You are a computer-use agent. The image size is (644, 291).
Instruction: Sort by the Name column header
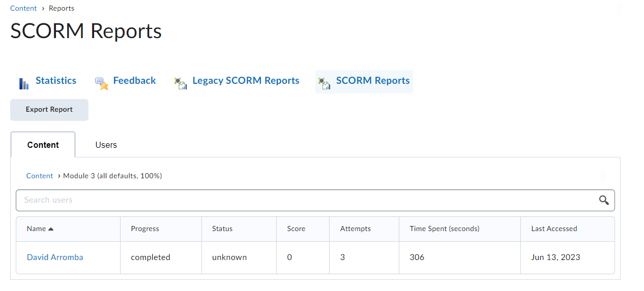pos(37,229)
